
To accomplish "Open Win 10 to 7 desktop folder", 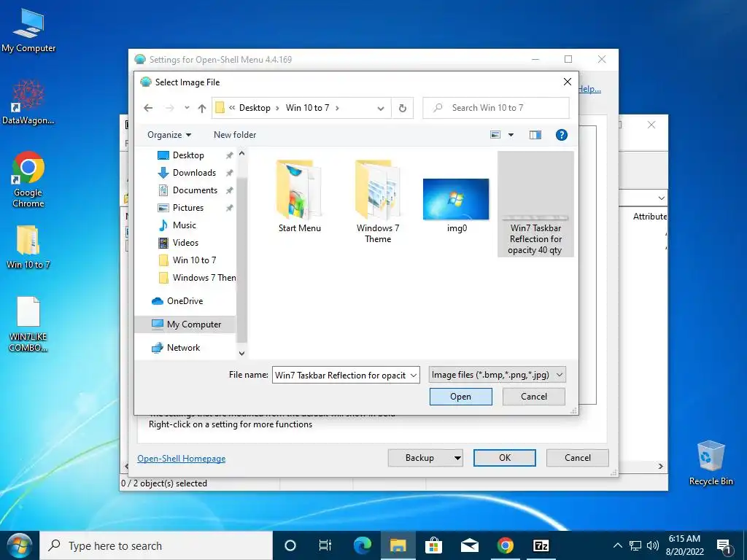I will coord(28,246).
